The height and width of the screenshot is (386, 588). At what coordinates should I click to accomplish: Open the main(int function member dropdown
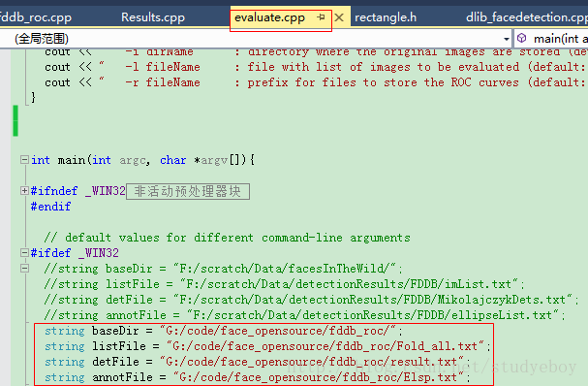pos(551,39)
